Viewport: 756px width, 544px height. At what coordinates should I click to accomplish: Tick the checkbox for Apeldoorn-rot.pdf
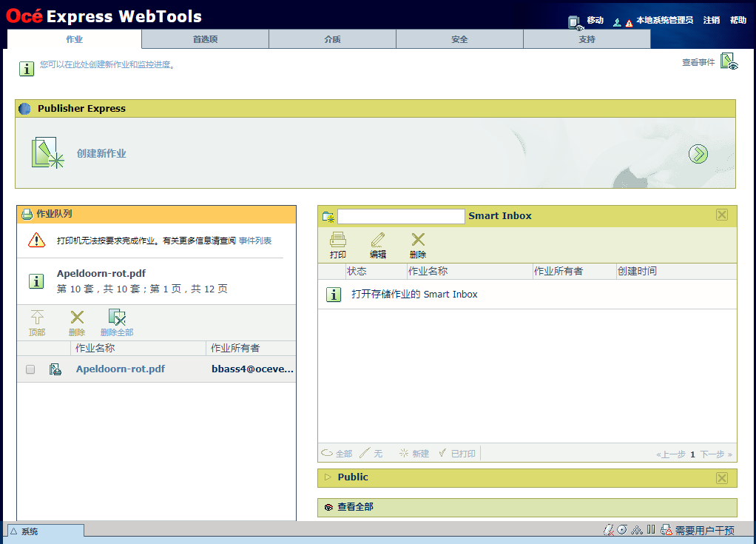coord(30,369)
